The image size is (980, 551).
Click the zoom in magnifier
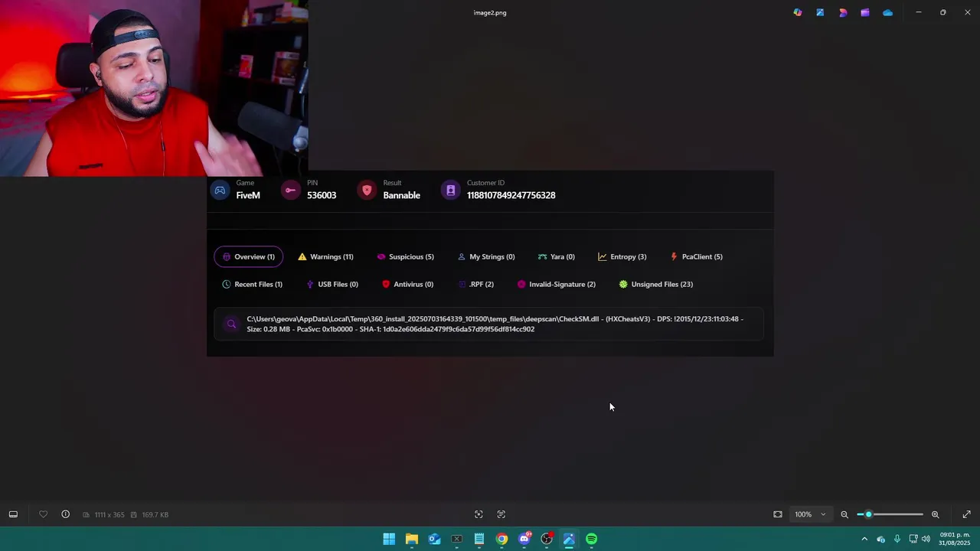[935, 514]
